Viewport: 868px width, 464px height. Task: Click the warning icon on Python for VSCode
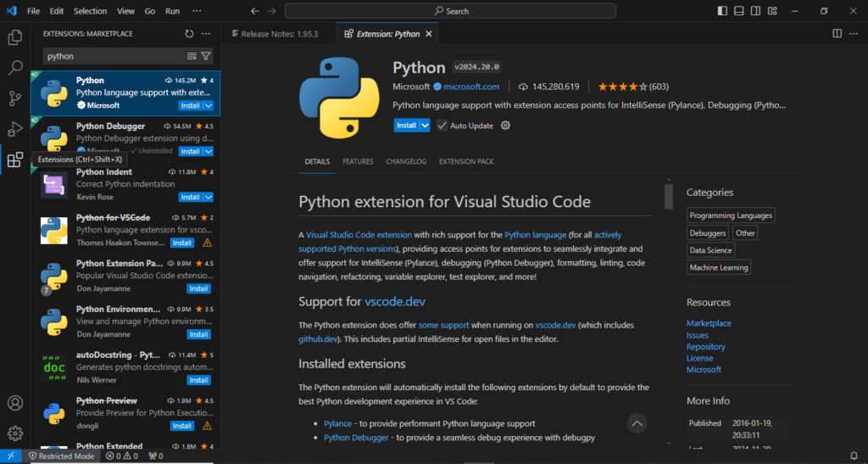click(207, 243)
